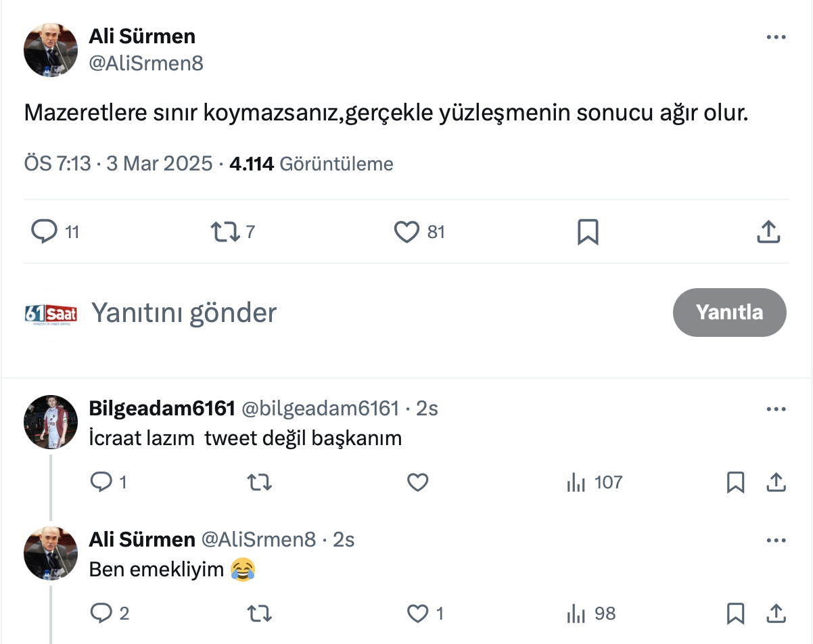Bookmark the main tweet
The width and height of the screenshot is (813, 644).
[588, 232]
